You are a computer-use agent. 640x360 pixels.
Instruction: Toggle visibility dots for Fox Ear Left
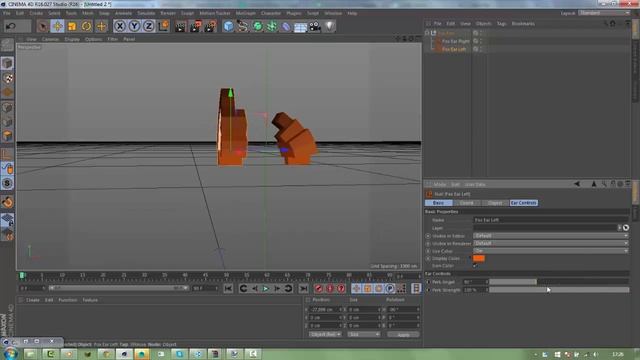481,49
